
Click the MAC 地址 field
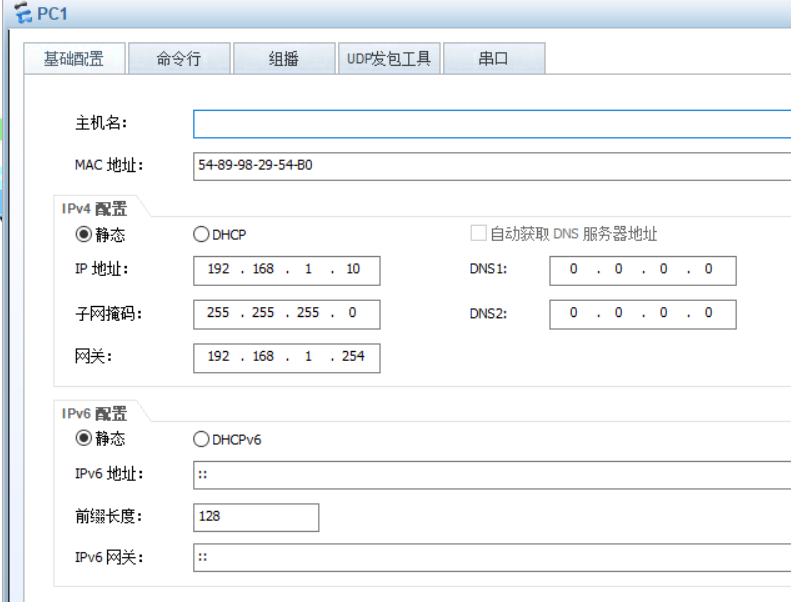(492, 166)
